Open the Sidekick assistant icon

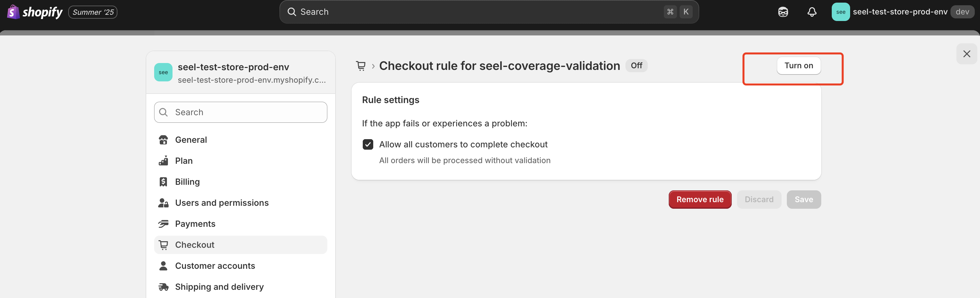[x=783, y=12]
